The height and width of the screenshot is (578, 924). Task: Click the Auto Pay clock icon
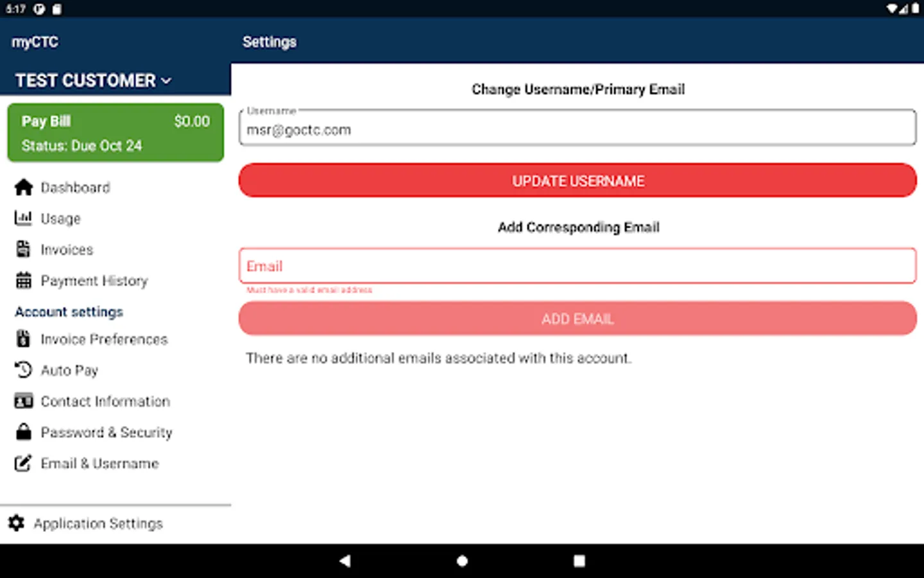click(23, 370)
